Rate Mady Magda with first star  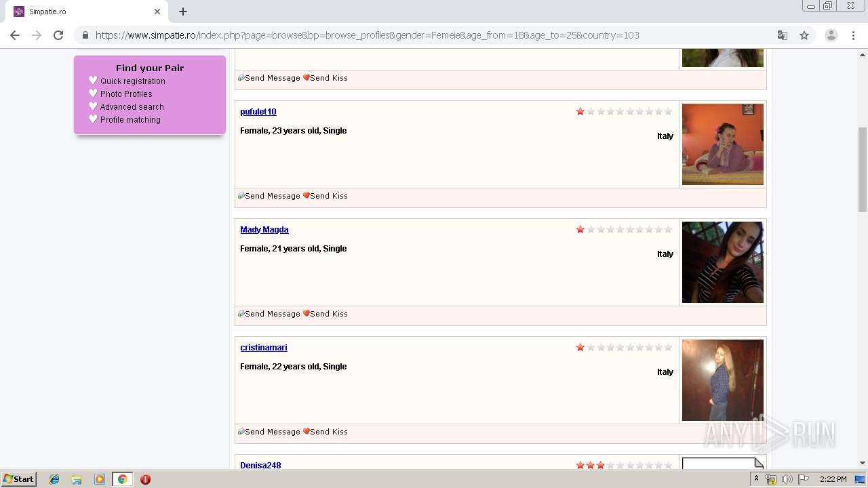580,229
